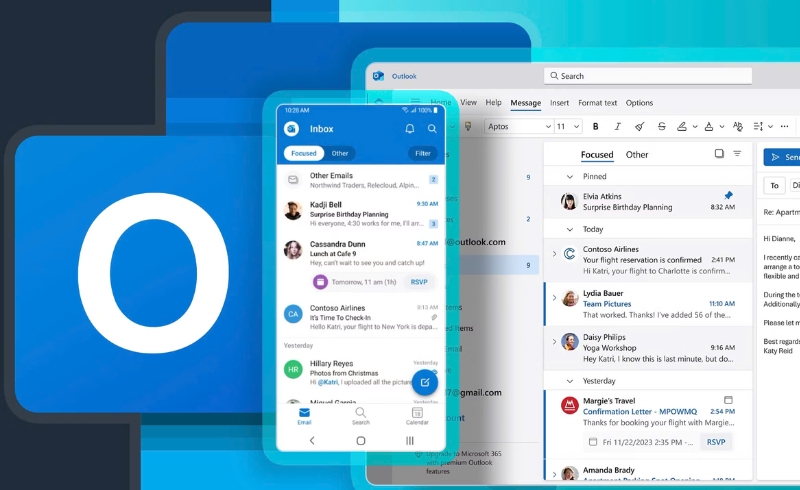Image resolution: width=800 pixels, height=490 pixels.
Task: Open the Insert ribbon tab
Action: click(559, 103)
